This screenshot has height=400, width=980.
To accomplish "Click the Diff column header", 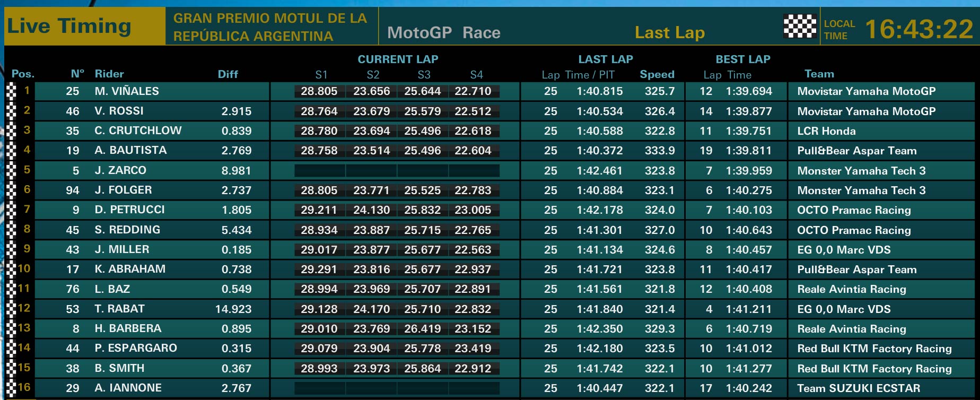I will pos(228,74).
